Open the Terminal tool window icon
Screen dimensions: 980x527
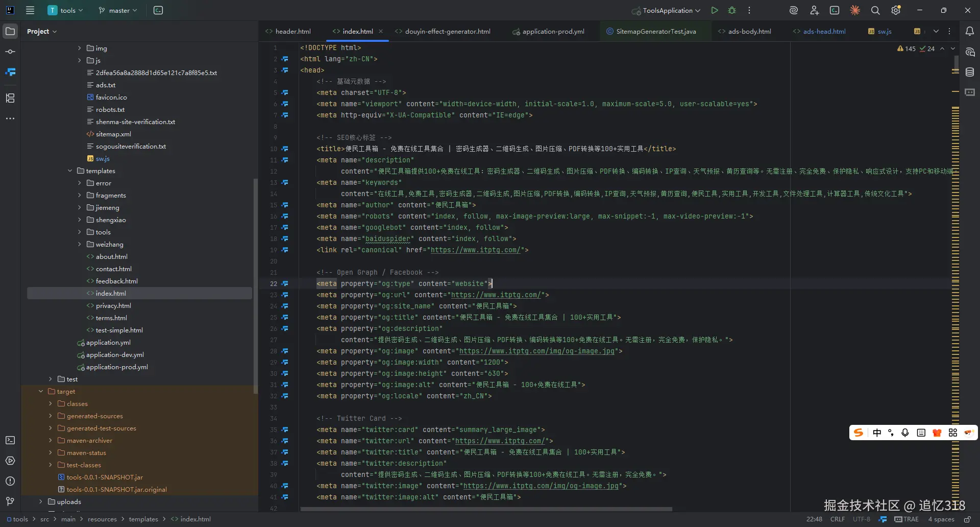[x=10, y=440]
